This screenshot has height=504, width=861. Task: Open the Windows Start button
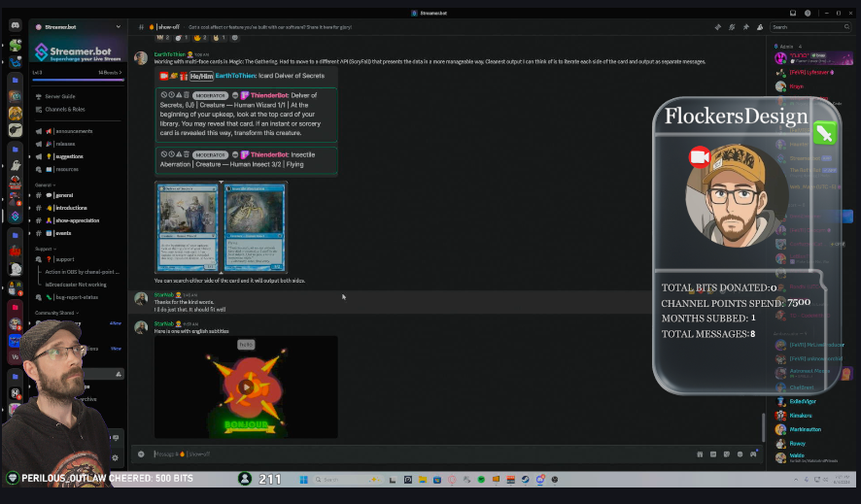click(303, 480)
